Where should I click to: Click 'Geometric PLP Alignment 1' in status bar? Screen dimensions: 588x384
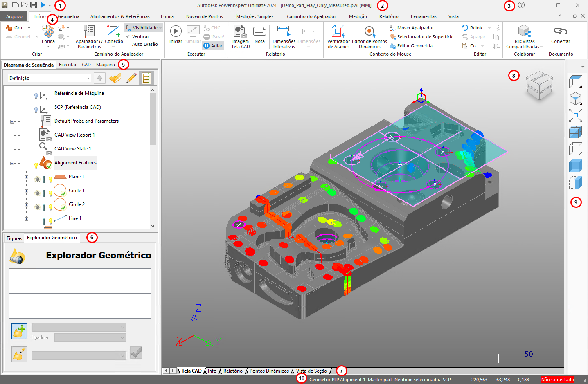point(337,380)
